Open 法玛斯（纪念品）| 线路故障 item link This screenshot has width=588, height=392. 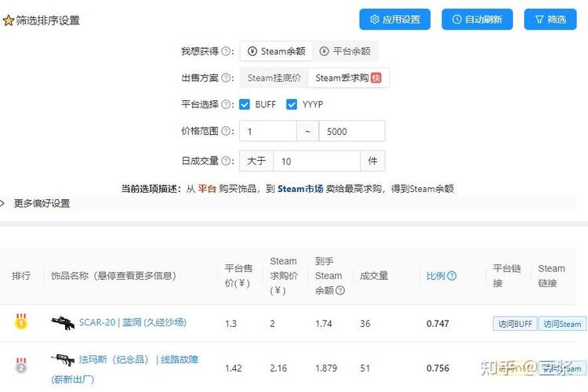click(125, 369)
